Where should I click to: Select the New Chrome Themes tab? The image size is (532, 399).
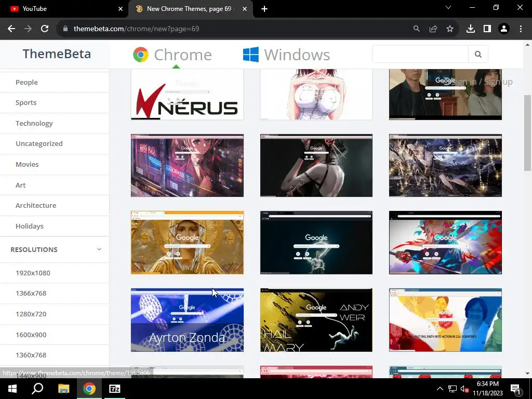coord(190,9)
